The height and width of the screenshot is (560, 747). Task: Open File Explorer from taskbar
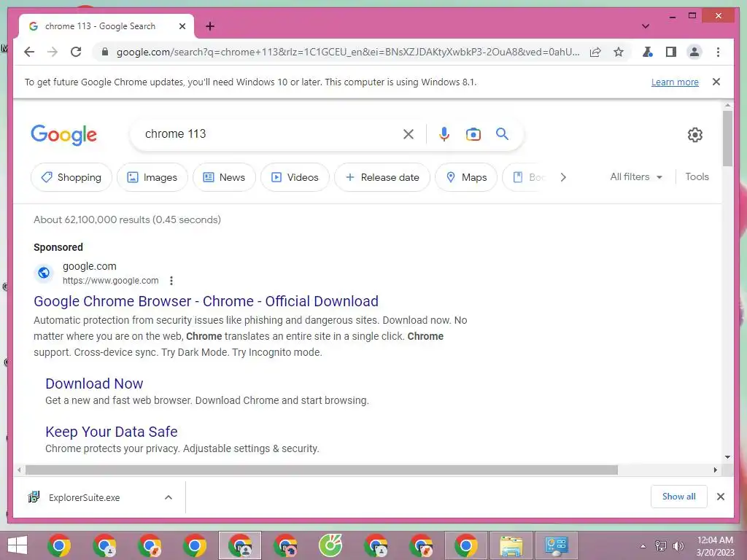tap(511, 545)
